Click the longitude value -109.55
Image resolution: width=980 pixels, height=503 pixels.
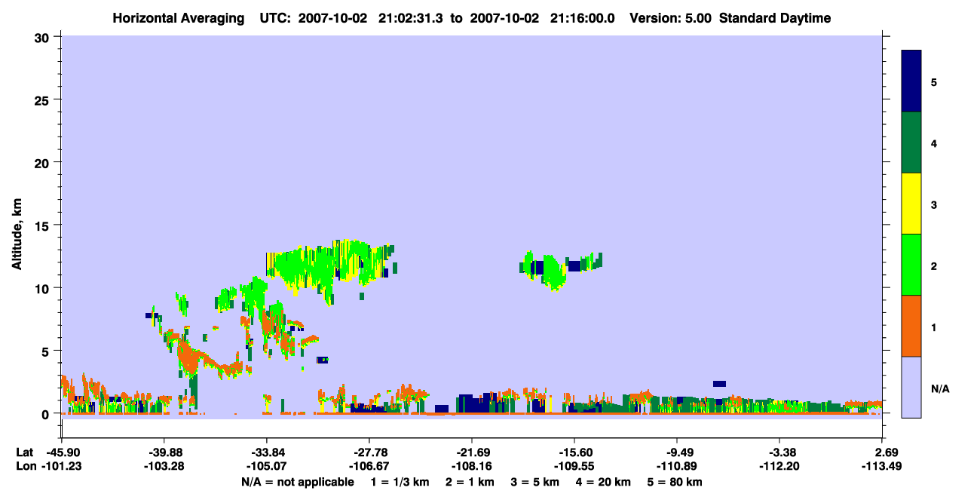tap(574, 467)
